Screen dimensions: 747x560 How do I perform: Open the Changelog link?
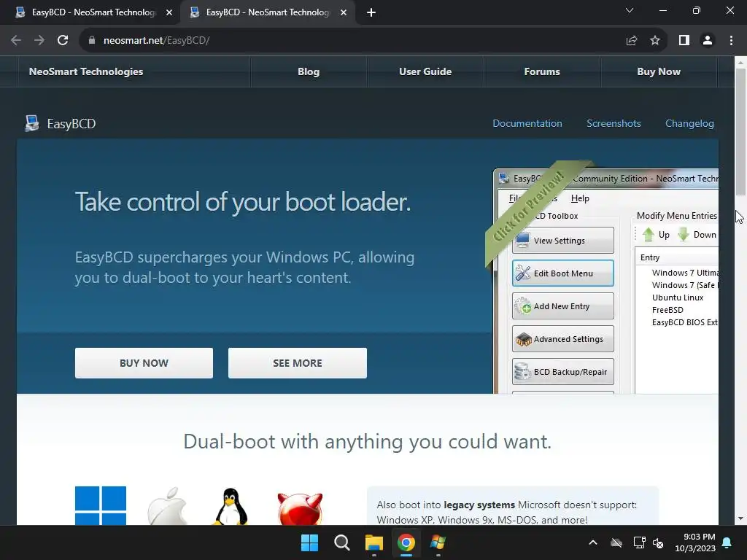point(689,123)
